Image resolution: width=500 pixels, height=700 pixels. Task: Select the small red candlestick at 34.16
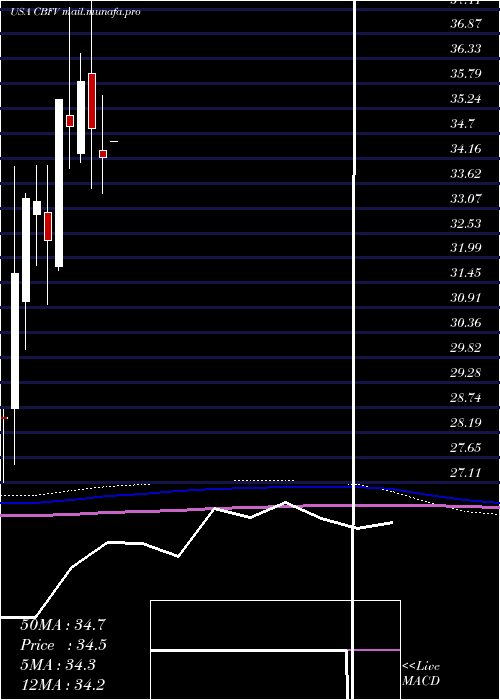103,154
